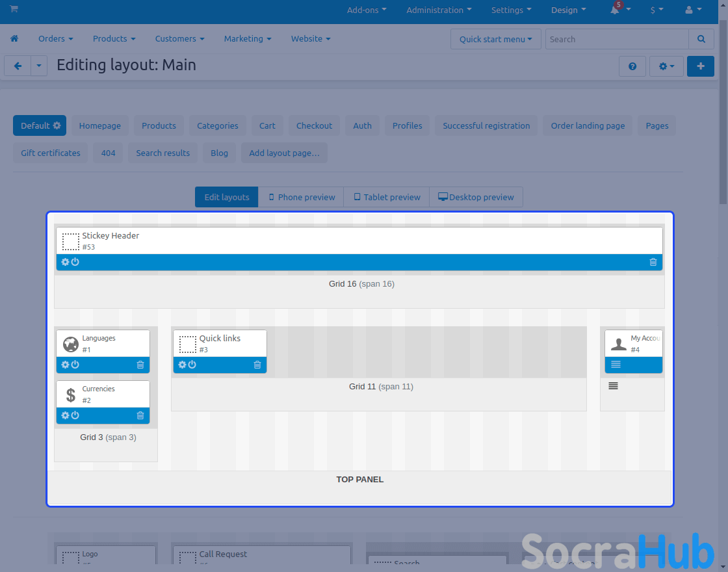Delete the Stickey Header block via trash icon
The image size is (728, 572).
pos(653,262)
